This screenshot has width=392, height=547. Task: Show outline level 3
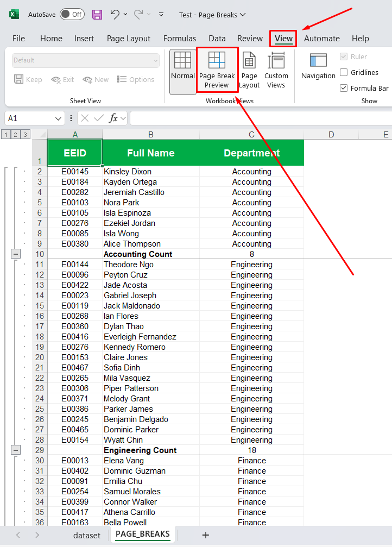click(25, 134)
